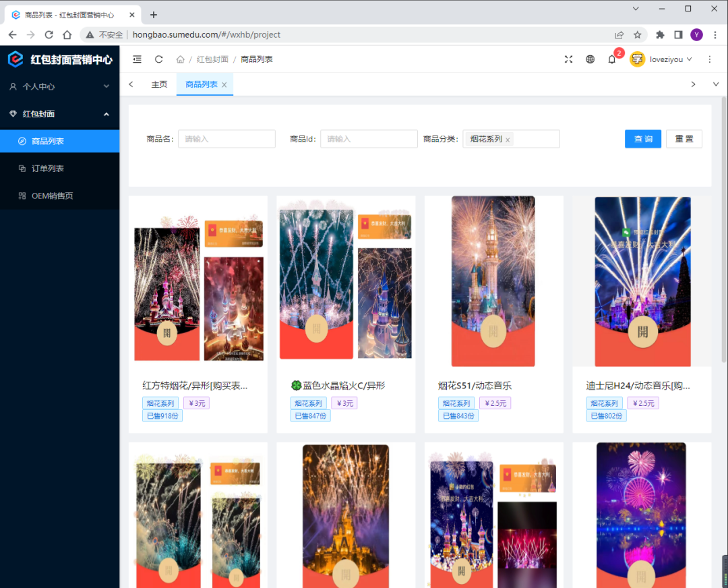Select 订单列表 in the sidebar

(59, 169)
